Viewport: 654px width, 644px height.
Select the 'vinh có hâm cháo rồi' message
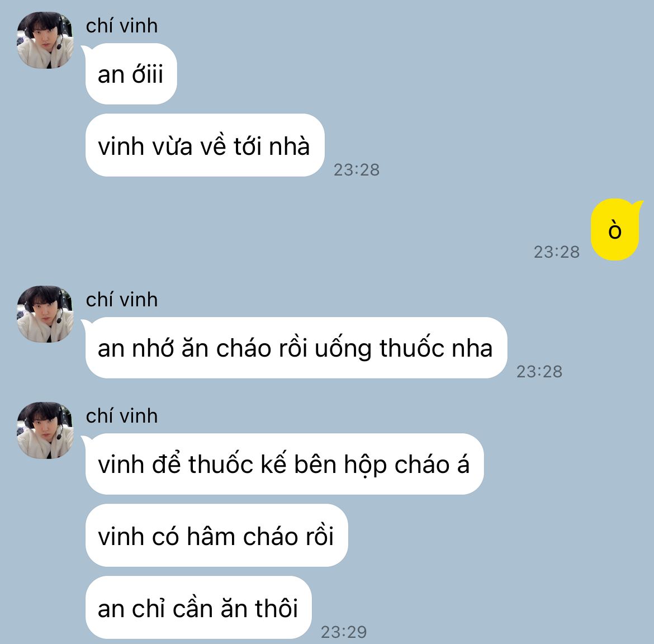pos(216,536)
